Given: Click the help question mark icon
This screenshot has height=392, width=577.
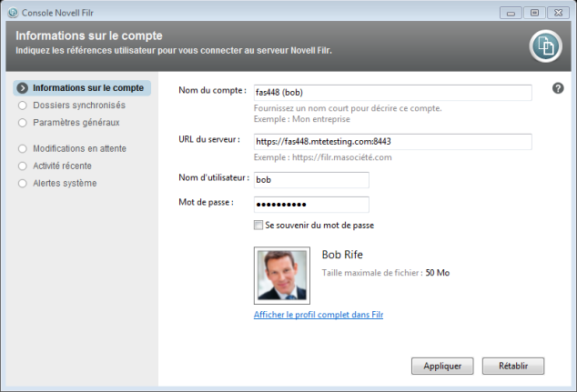Looking at the screenshot, I should coord(558,88).
